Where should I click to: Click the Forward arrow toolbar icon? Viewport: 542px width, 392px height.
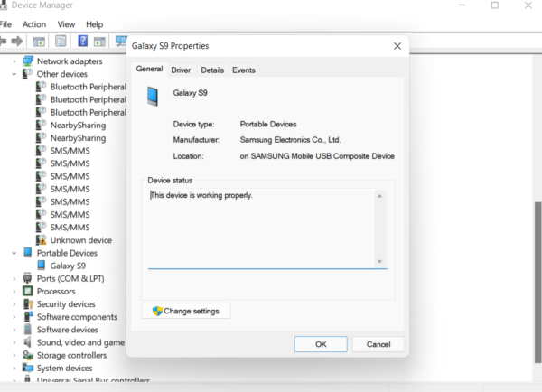(16, 42)
